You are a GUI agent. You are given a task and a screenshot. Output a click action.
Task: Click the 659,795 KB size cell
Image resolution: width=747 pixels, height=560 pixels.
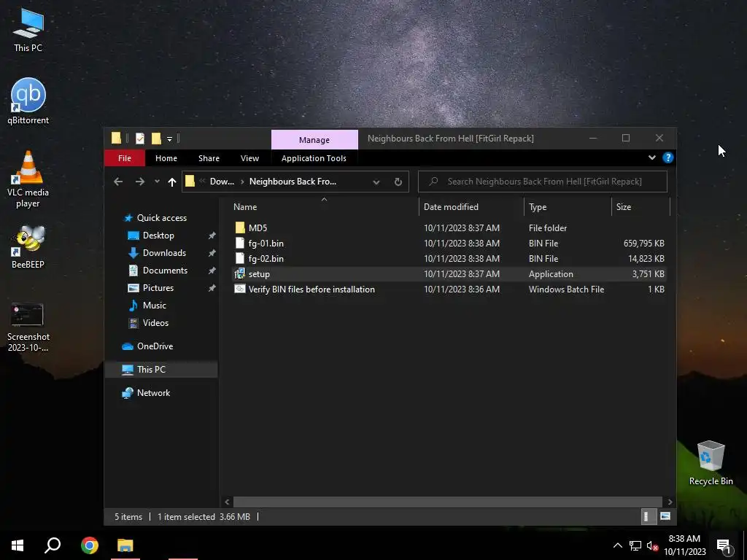click(x=643, y=244)
